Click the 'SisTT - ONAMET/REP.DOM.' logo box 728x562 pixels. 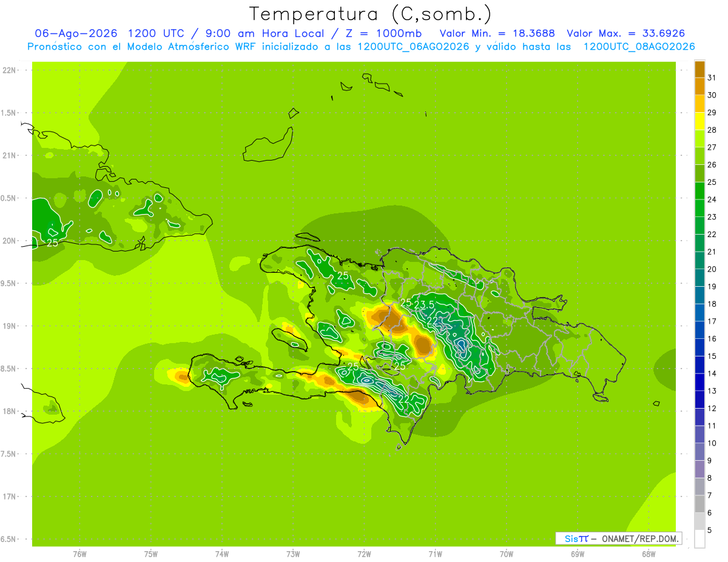pos(619,538)
